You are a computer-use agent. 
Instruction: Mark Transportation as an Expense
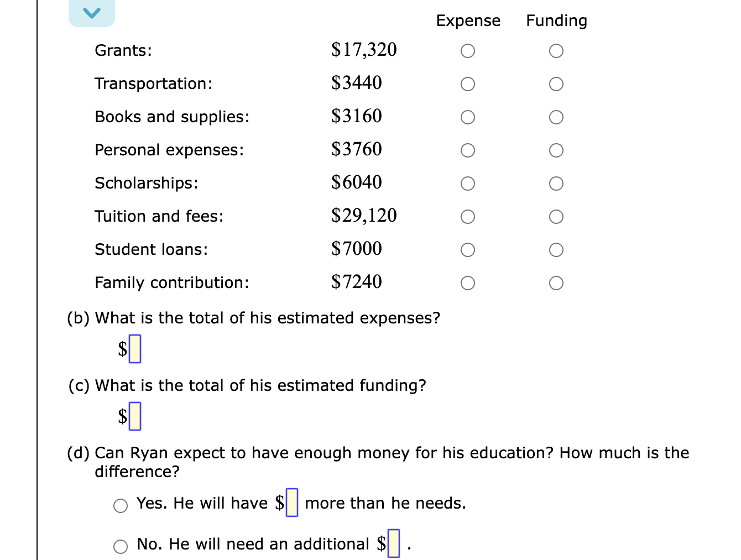tap(467, 83)
